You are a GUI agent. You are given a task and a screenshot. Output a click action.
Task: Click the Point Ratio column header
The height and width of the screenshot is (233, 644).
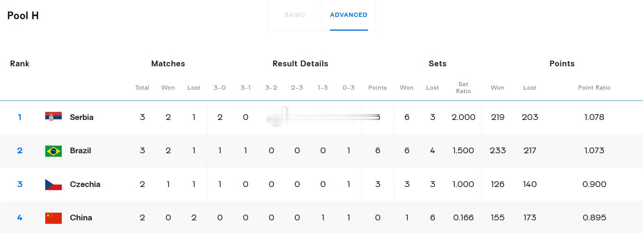[x=594, y=88]
